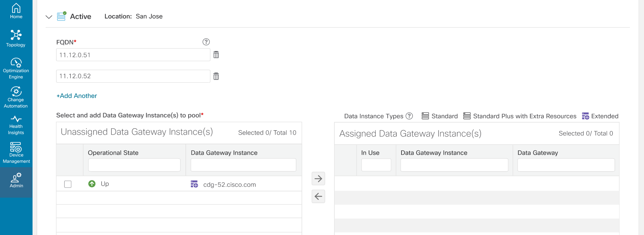Open Optimization Engine in sidebar
The width and height of the screenshot is (644, 235).
pyautogui.click(x=16, y=68)
